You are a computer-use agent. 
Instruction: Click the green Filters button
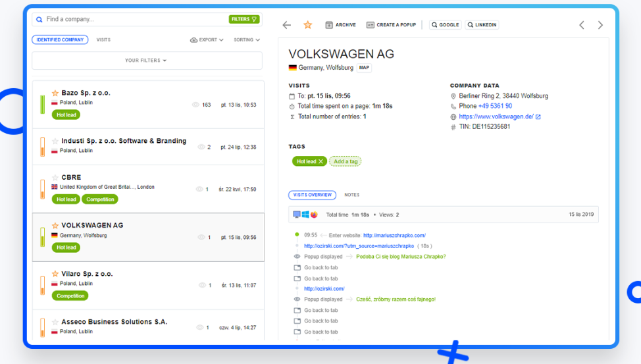coord(244,19)
